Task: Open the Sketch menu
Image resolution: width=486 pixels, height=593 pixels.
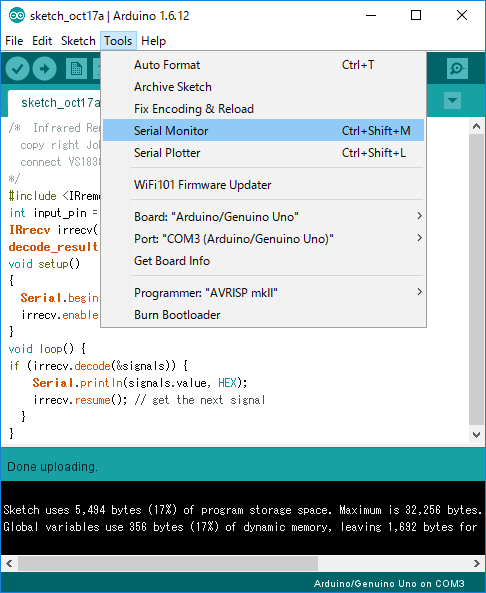Action: pos(78,41)
